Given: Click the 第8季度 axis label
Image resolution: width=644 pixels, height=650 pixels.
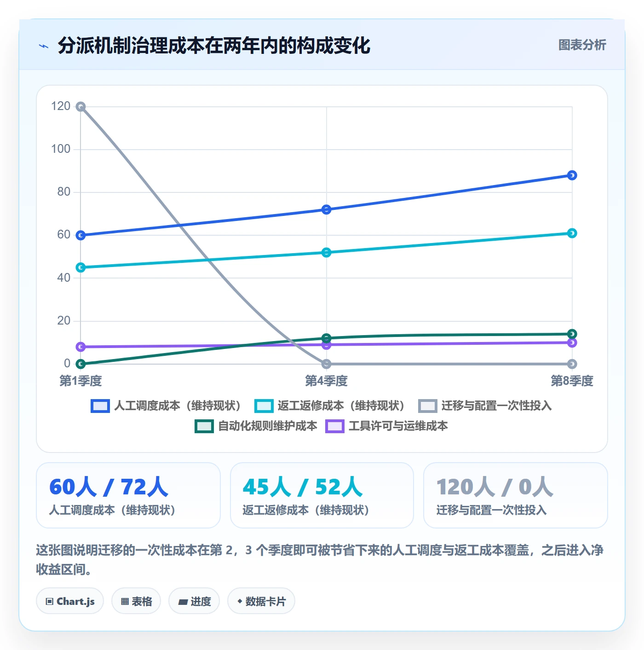Looking at the screenshot, I should pyautogui.click(x=572, y=381).
